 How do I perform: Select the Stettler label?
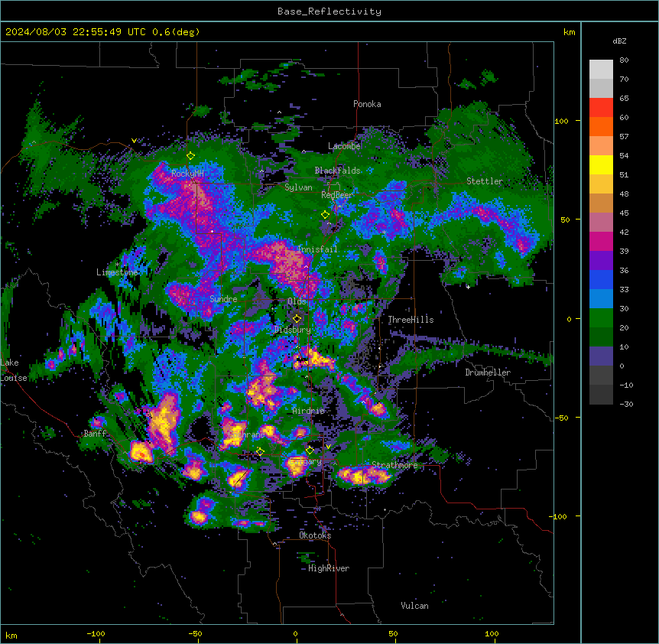click(x=485, y=181)
